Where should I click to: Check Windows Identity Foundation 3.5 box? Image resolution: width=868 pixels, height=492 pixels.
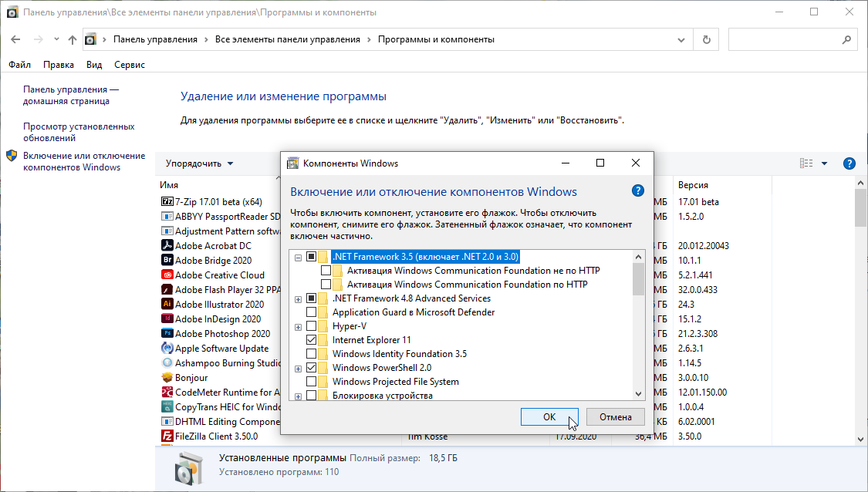tap(312, 354)
